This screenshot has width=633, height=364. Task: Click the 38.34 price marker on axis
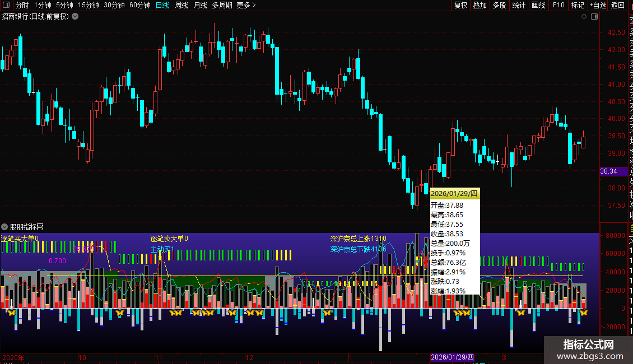613,171
